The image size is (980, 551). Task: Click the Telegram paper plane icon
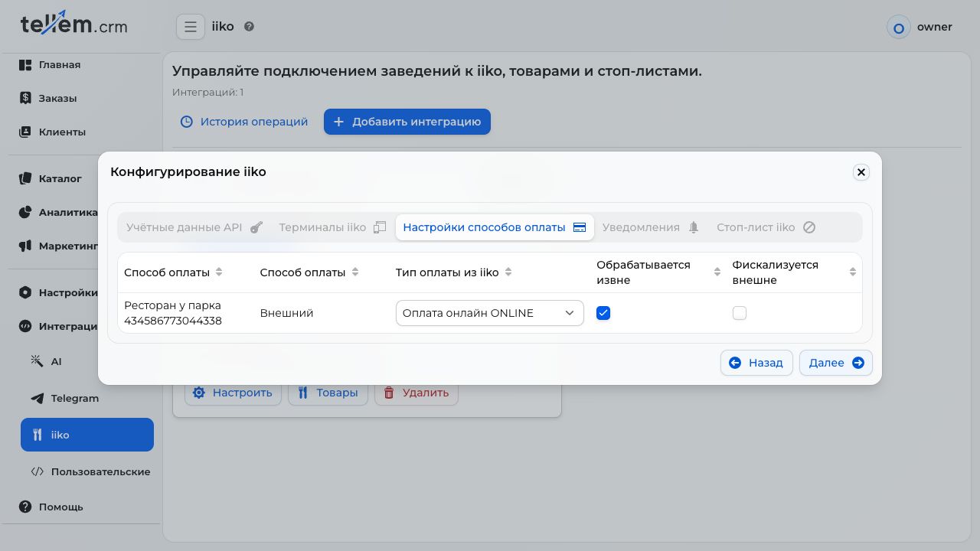pos(37,398)
